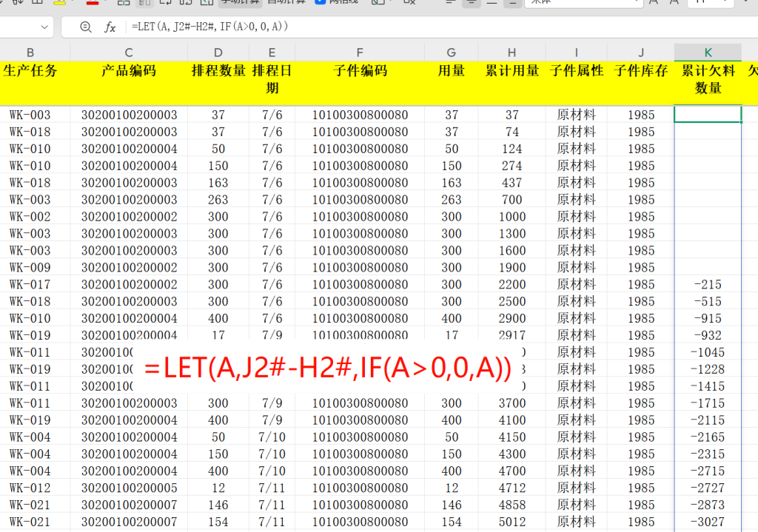
Task: Click the -2165 shortage cell
Action: pos(708,437)
